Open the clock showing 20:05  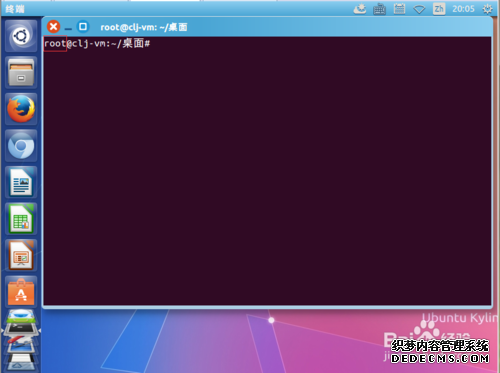[463, 9]
